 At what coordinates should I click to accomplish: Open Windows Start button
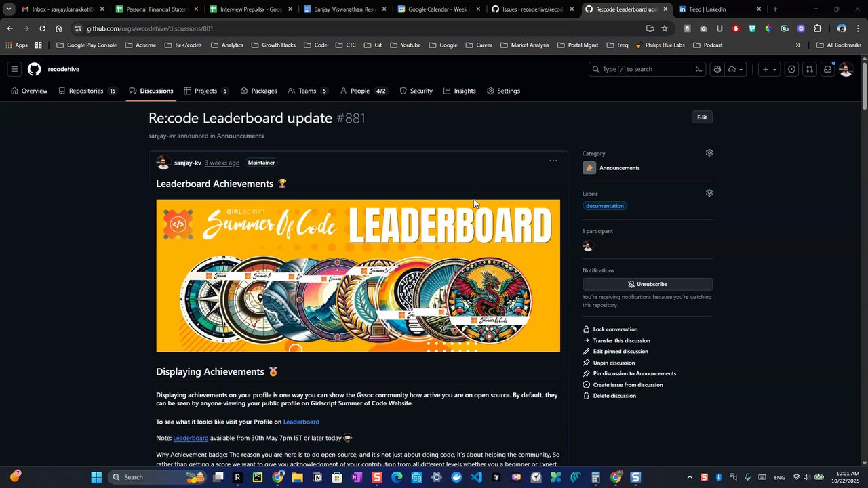coord(96,477)
